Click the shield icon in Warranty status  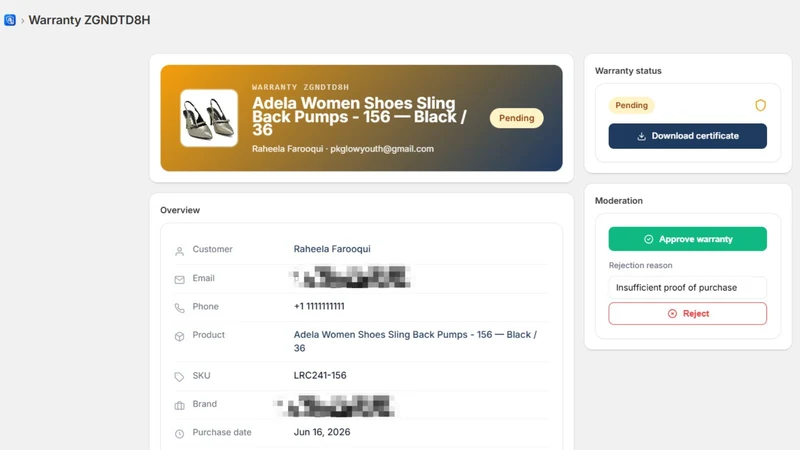(x=760, y=105)
